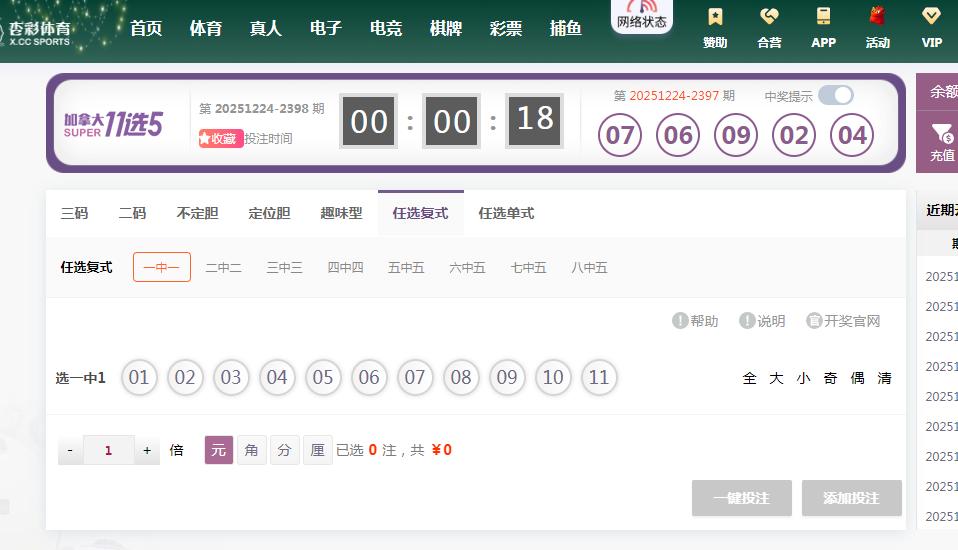Viewport: 958px width, 550px height.
Task: Open the VIP diamond icon
Action: (931, 18)
